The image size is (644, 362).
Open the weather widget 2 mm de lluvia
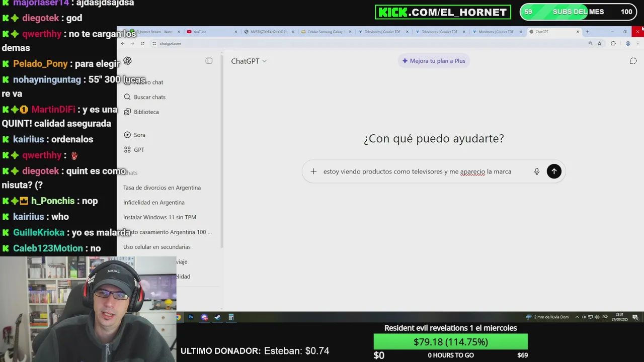(x=547, y=317)
